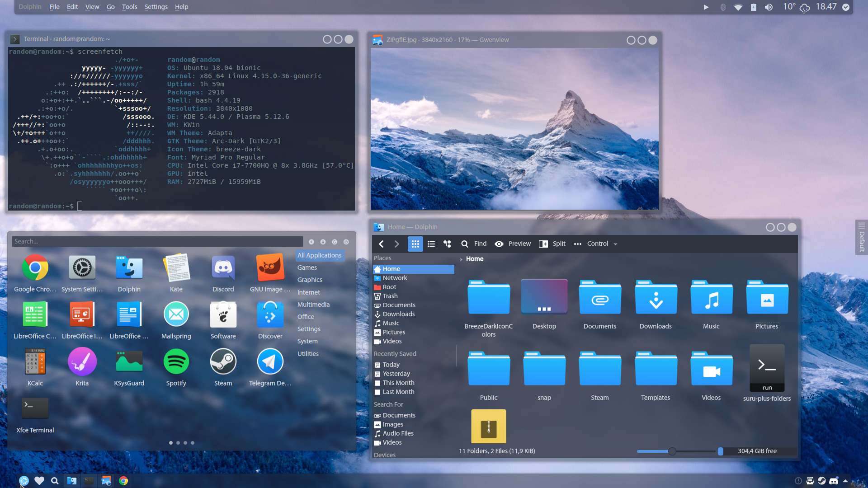Switch Dolphin to tree view mode

click(x=447, y=244)
